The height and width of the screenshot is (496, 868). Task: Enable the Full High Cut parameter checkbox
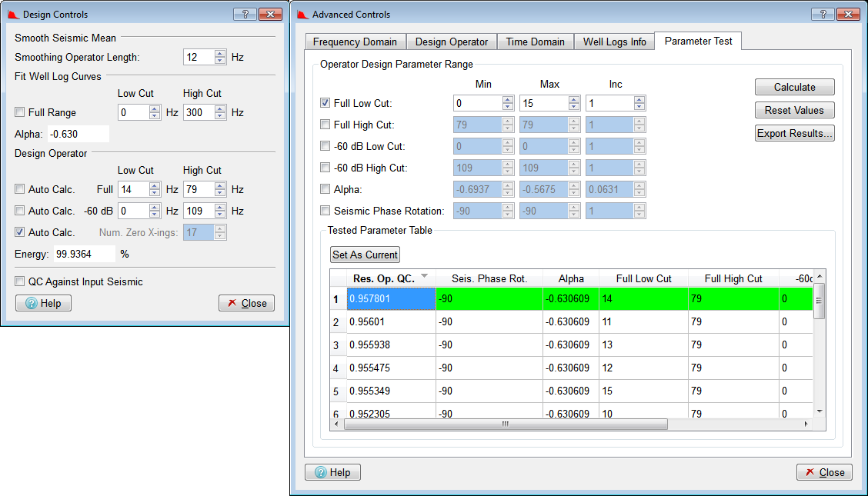tap(325, 125)
